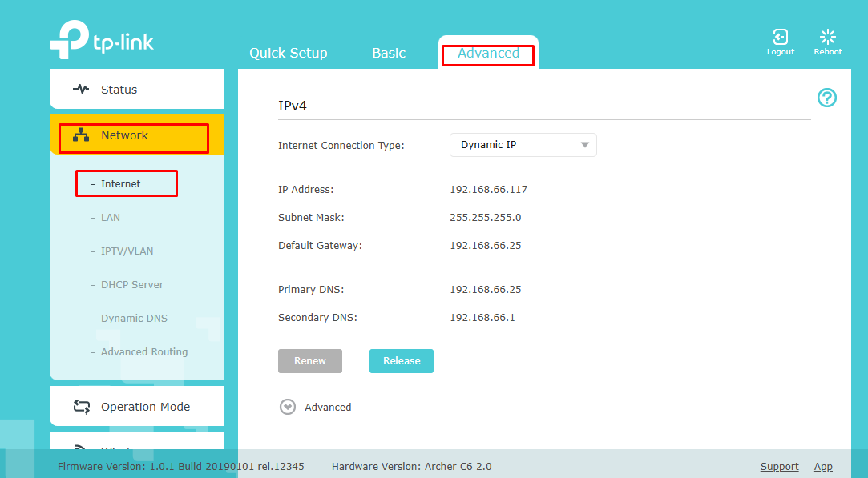Viewport: 868px width, 478px height.
Task: Open IPTV/VLAN in sidebar
Action: pos(127,251)
